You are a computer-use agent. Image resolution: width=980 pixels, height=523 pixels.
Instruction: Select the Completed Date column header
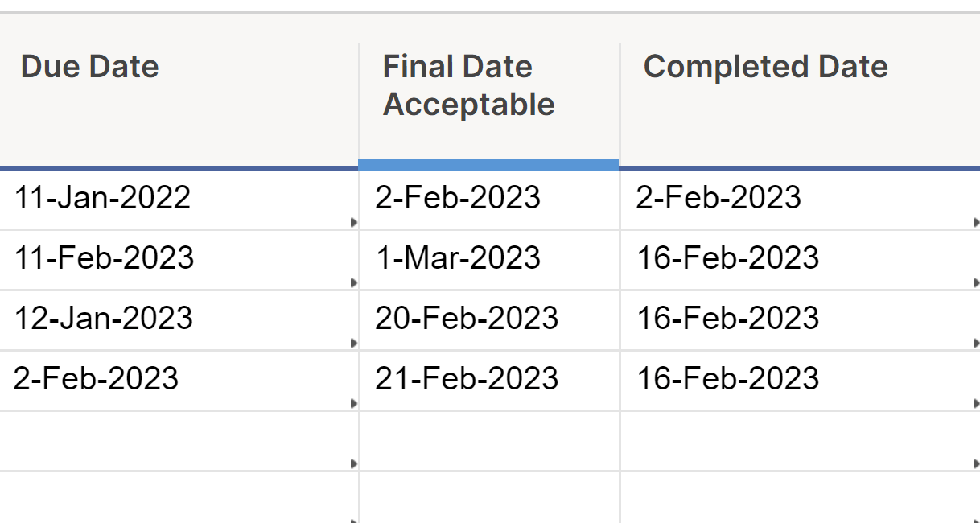tap(765, 67)
